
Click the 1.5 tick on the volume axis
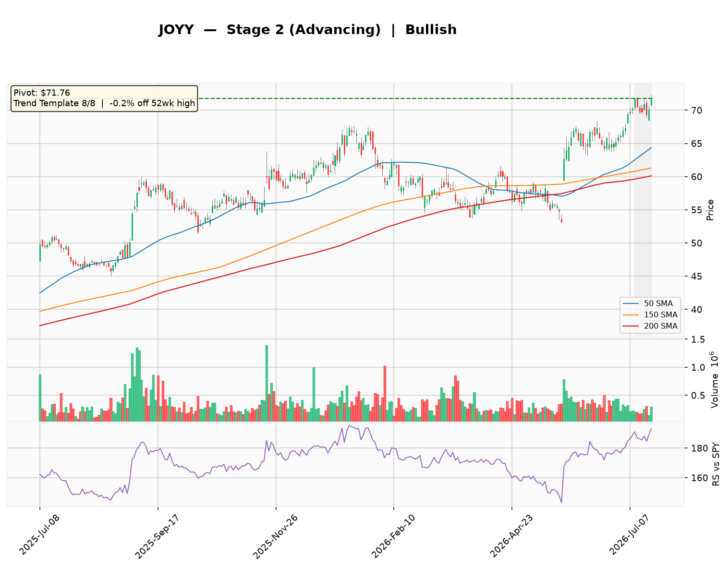(x=697, y=339)
